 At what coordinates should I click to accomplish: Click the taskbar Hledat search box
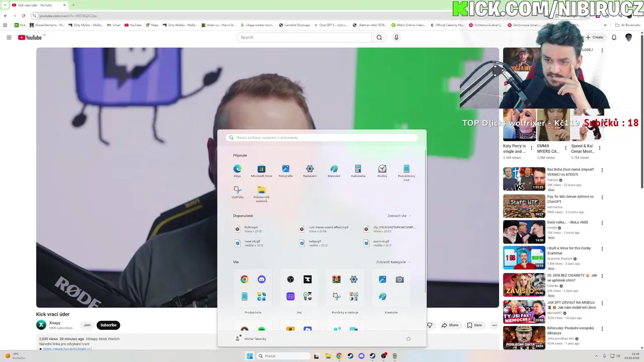pos(283,356)
